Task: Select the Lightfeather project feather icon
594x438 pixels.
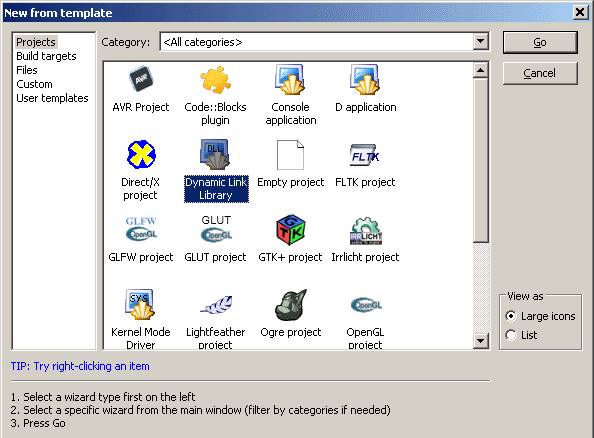Action: (216, 305)
